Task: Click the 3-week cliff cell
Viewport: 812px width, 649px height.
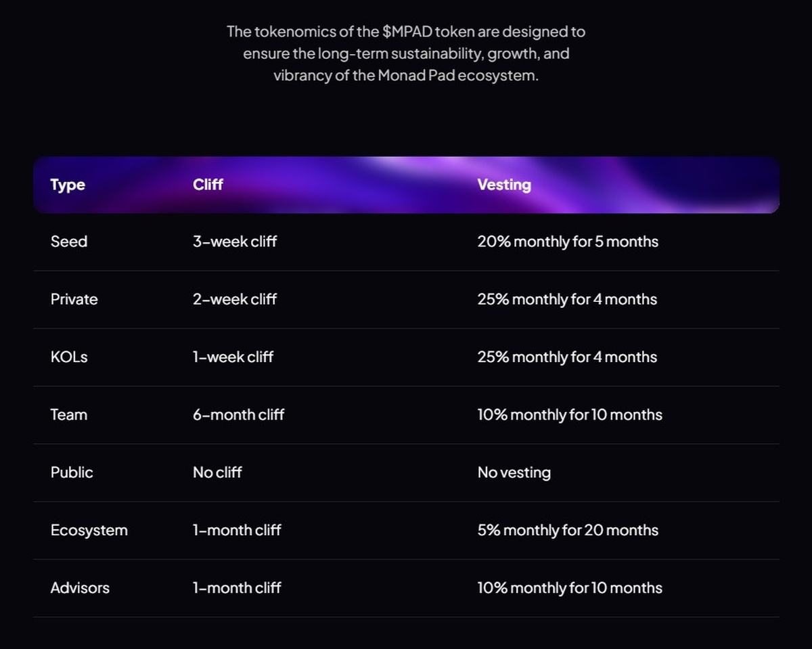Action: click(x=235, y=242)
